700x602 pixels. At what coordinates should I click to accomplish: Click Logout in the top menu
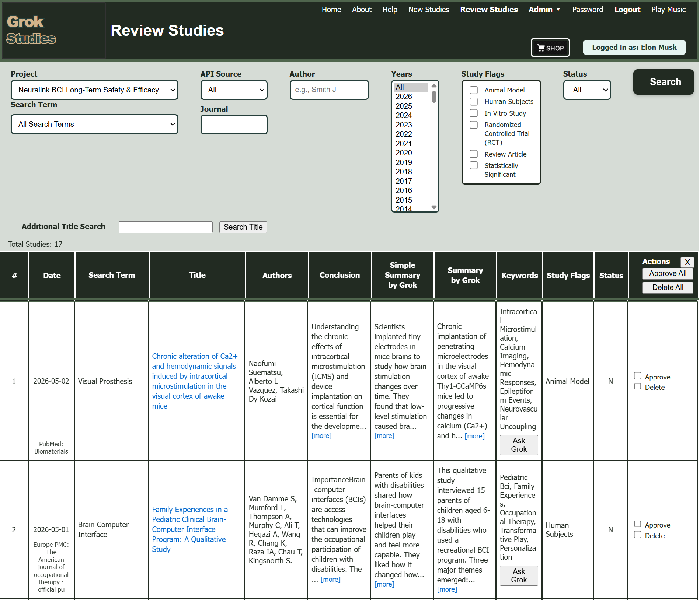click(x=627, y=10)
